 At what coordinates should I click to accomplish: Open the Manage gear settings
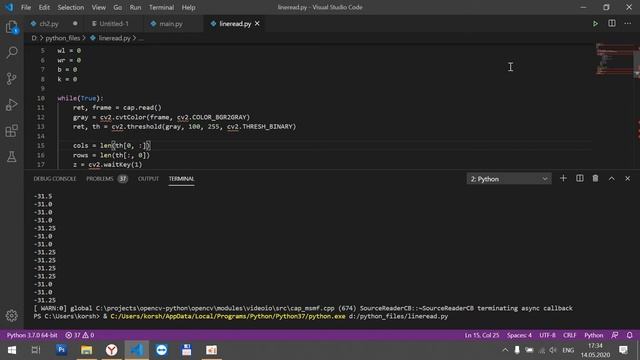pyautogui.click(x=12, y=315)
